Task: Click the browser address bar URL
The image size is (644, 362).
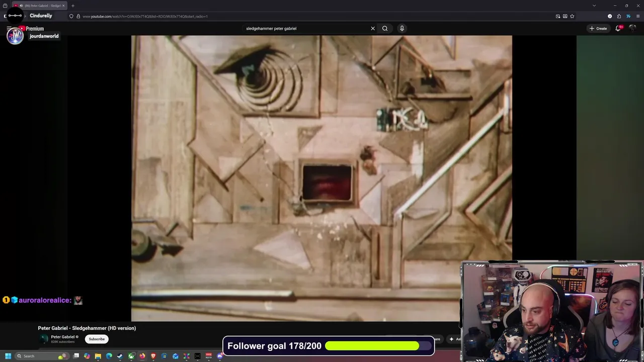Action: 145,16
